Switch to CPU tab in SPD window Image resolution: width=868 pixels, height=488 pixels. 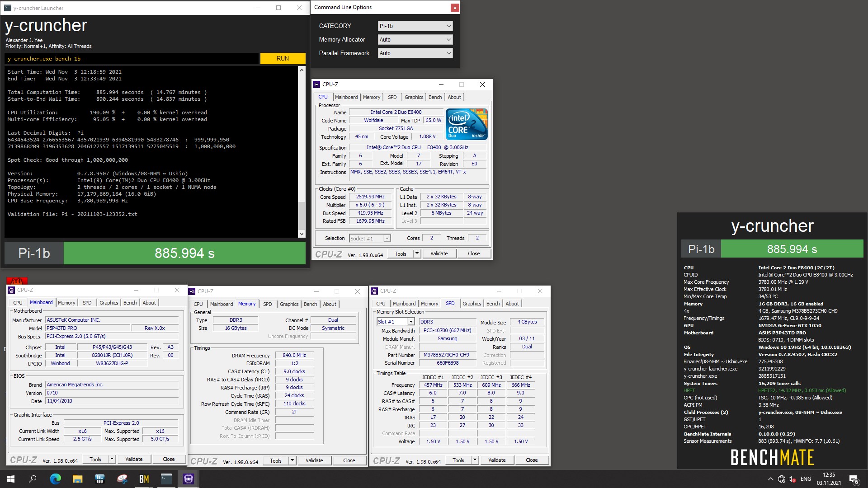(x=381, y=304)
